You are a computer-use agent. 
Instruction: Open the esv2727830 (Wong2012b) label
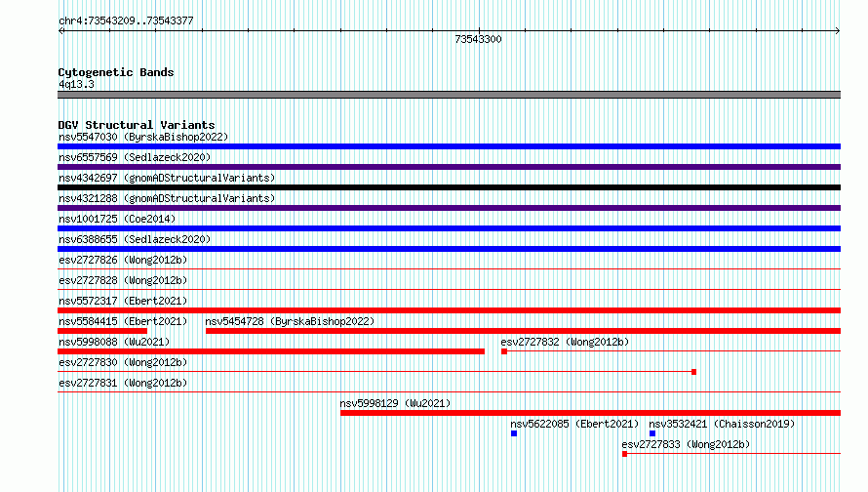[123, 362]
